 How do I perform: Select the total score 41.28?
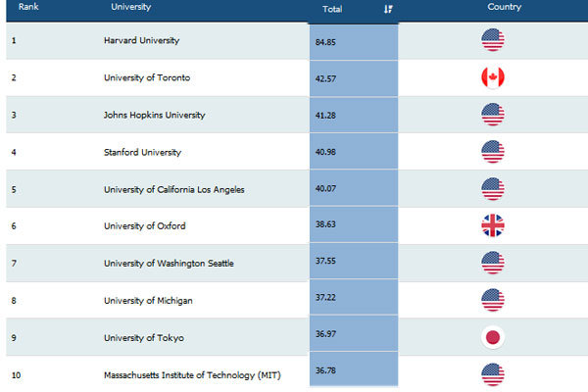point(325,116)
